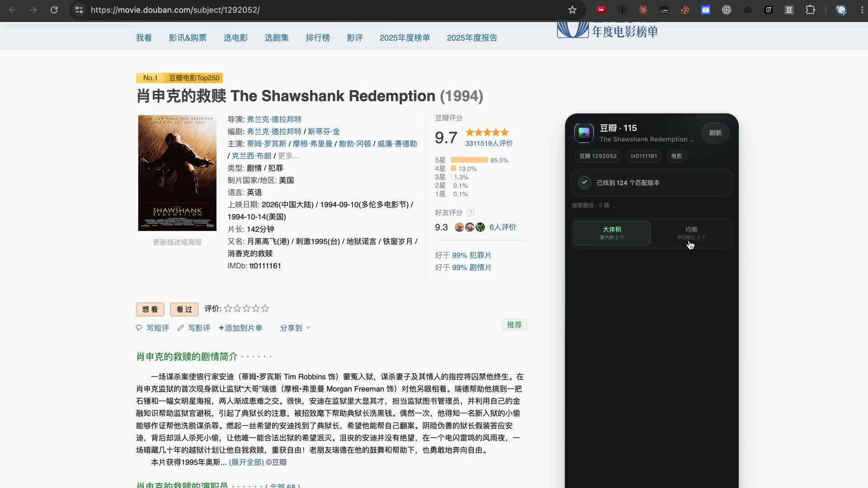Screen dimensions: 868x488
Task: Write a short review via 写短评
Action: 157,328
